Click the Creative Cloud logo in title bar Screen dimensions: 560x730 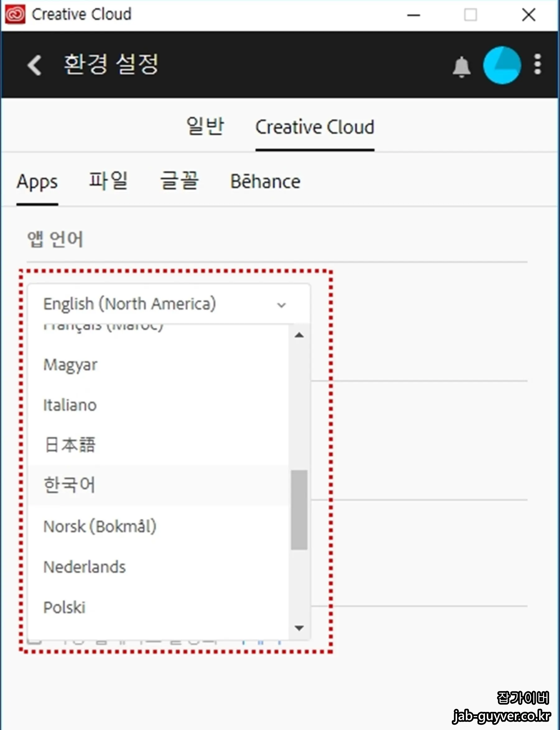tap(15, 14)
